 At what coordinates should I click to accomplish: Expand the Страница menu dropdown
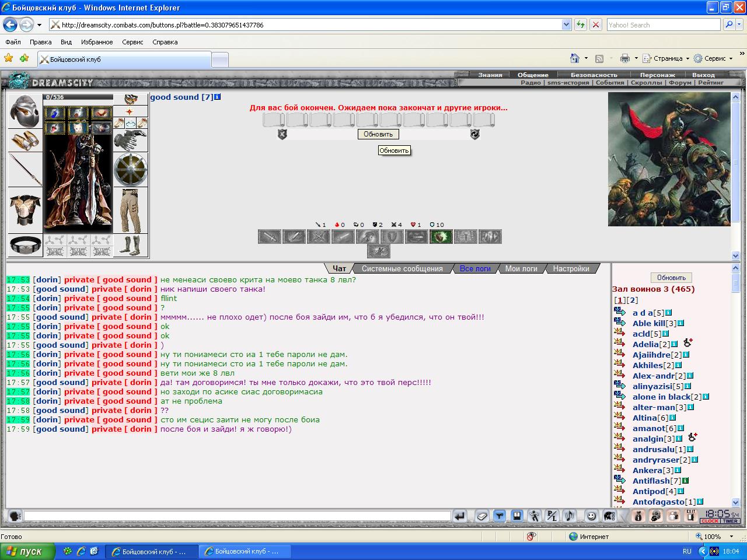click(x=687, y=58)
